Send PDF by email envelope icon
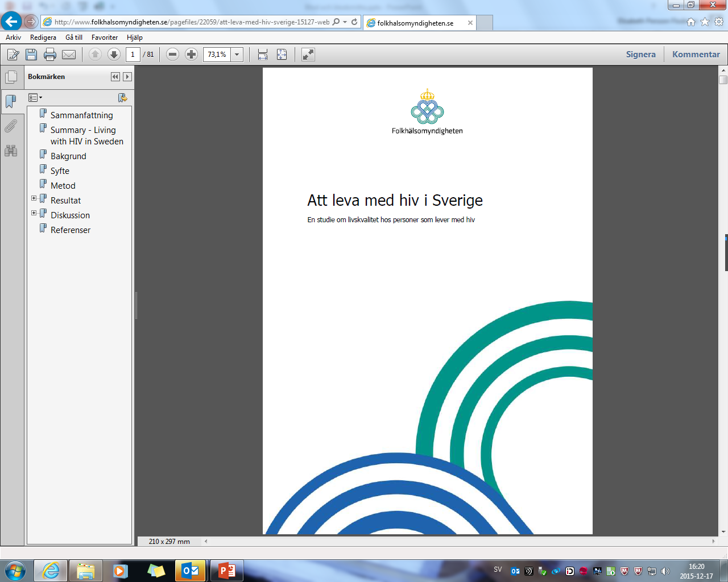Viewport: 728px width, 582px height. tap(69, 55)
